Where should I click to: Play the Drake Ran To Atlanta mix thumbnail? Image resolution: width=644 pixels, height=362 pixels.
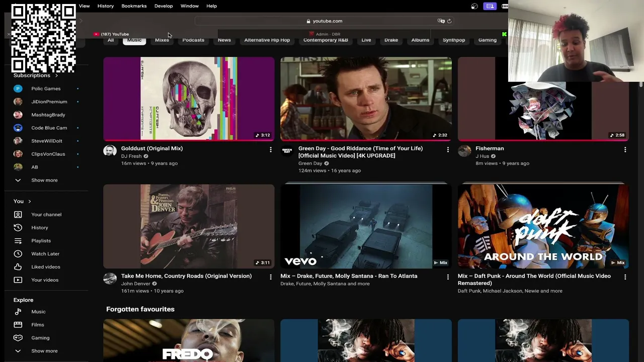click(366, 226)
